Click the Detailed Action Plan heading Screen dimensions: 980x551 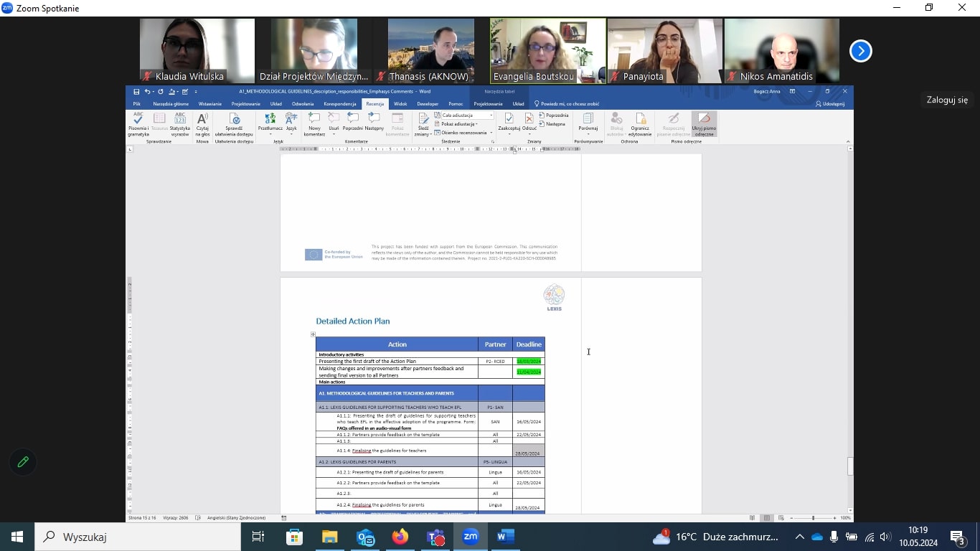point(353,321)
